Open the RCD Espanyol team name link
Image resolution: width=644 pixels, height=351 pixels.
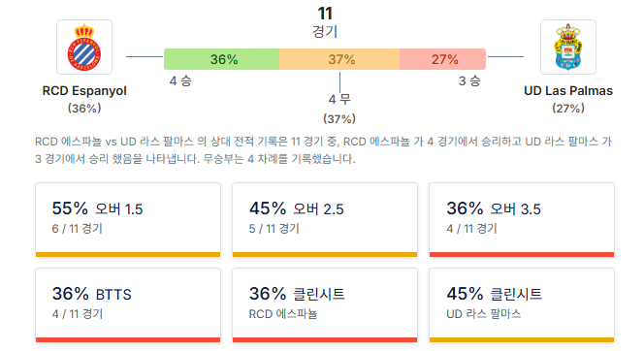(84, 91)
